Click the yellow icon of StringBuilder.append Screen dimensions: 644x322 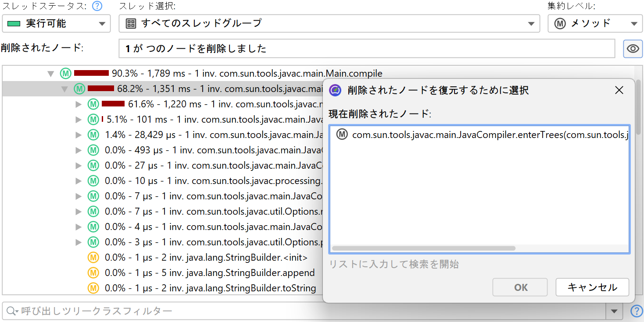pos(93,273)
